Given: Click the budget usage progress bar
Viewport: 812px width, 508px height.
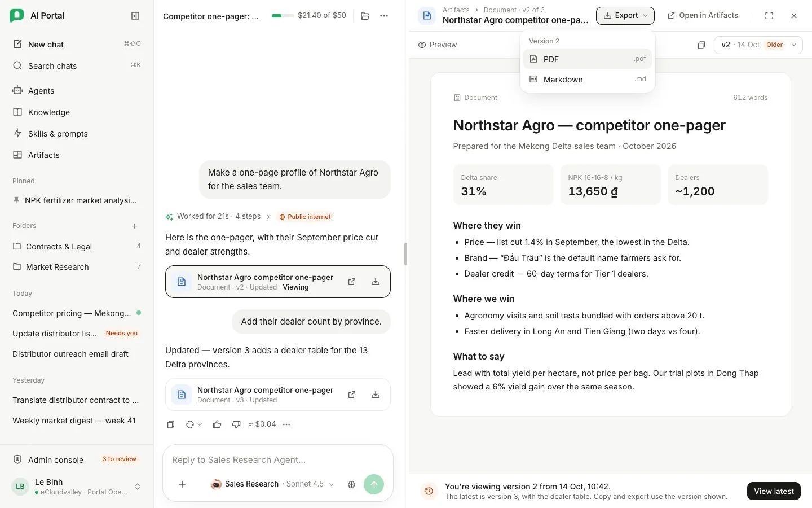Looking at the screenshot, I should point(283,16).
